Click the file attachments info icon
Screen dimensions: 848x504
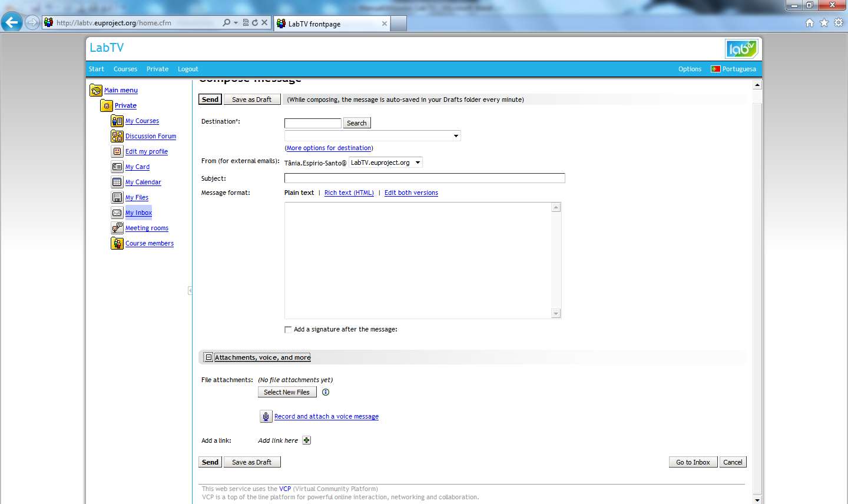pos(326,392)
